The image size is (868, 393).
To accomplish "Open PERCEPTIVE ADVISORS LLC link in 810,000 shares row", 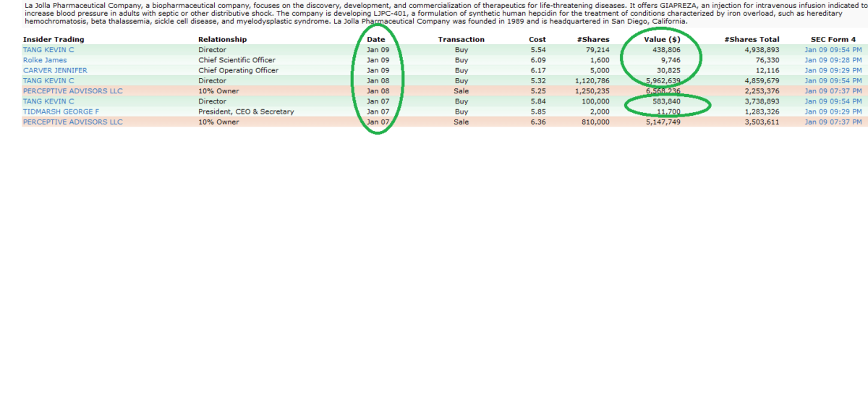I will point(73,122).
